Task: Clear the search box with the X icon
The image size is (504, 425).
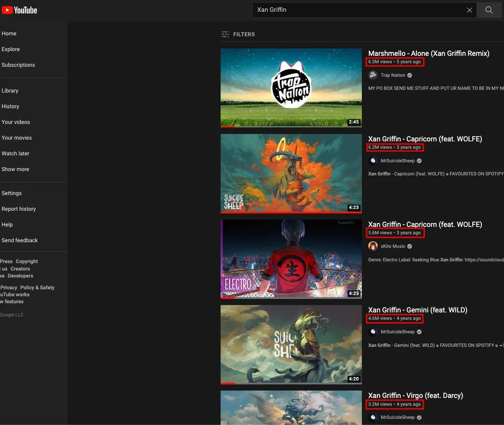Action: (x=469, y=10)
